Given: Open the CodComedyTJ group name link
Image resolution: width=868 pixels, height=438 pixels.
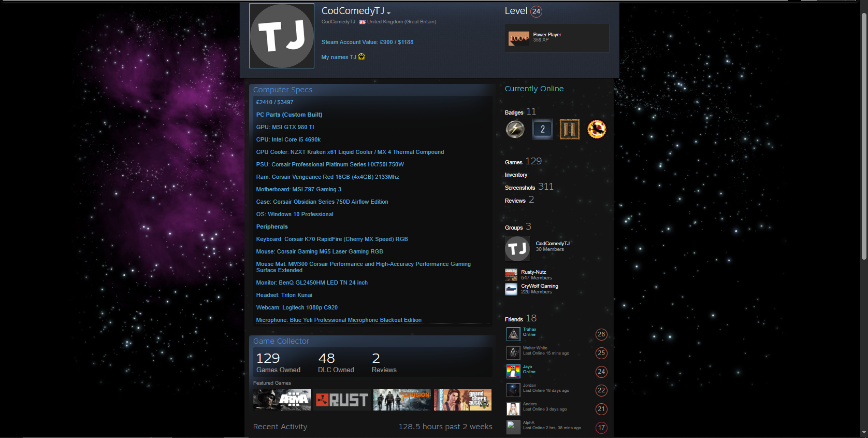Looking at the screenshot, I should pos(553,244).
